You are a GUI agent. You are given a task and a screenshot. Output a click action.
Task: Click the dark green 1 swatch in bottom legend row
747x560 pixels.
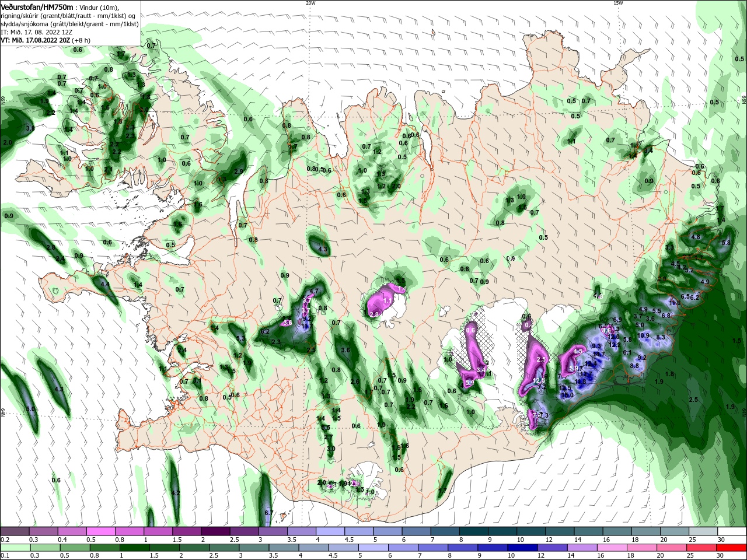(x=134, y=548)
